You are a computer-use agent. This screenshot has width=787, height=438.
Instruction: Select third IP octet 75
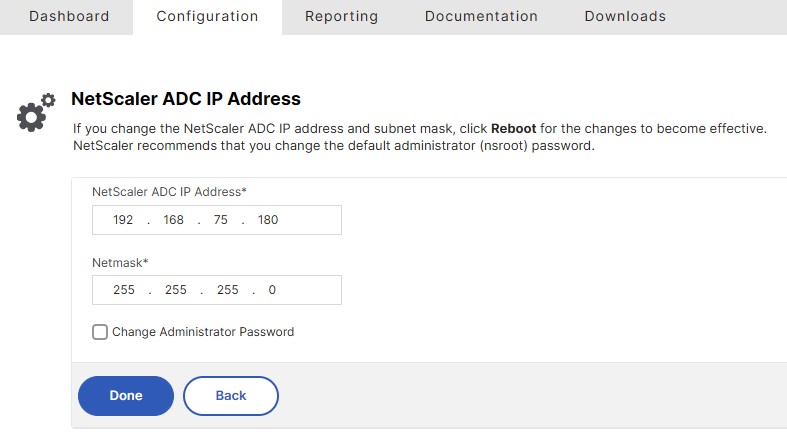(x=221, y=220)
